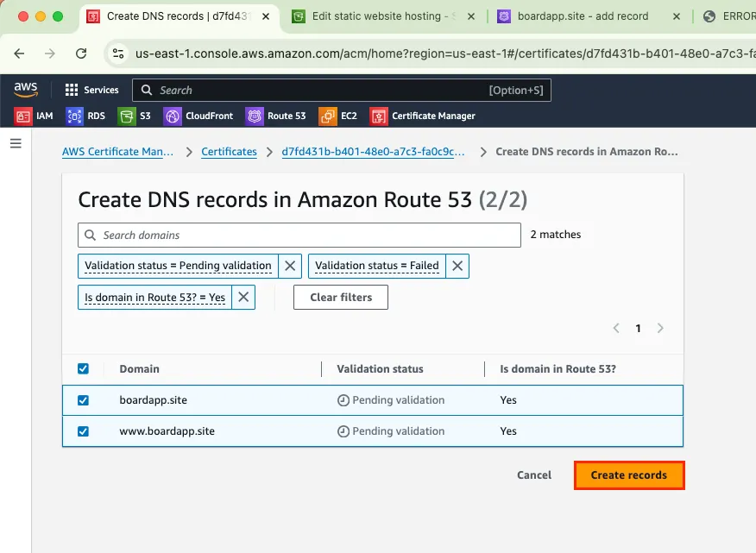Image resolution: width=756 pixels, height=553 pixels.
Task: Go to next results page arrow
Action: [x=660, y=329]
